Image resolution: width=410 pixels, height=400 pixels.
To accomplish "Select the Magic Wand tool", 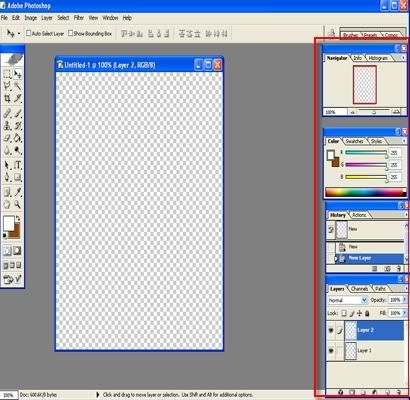I will pos(18,86).
